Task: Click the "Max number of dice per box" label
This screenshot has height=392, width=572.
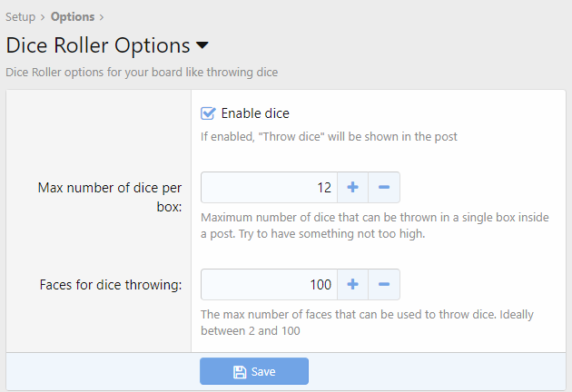Action: pyautogui.click(x=110, y=197)
